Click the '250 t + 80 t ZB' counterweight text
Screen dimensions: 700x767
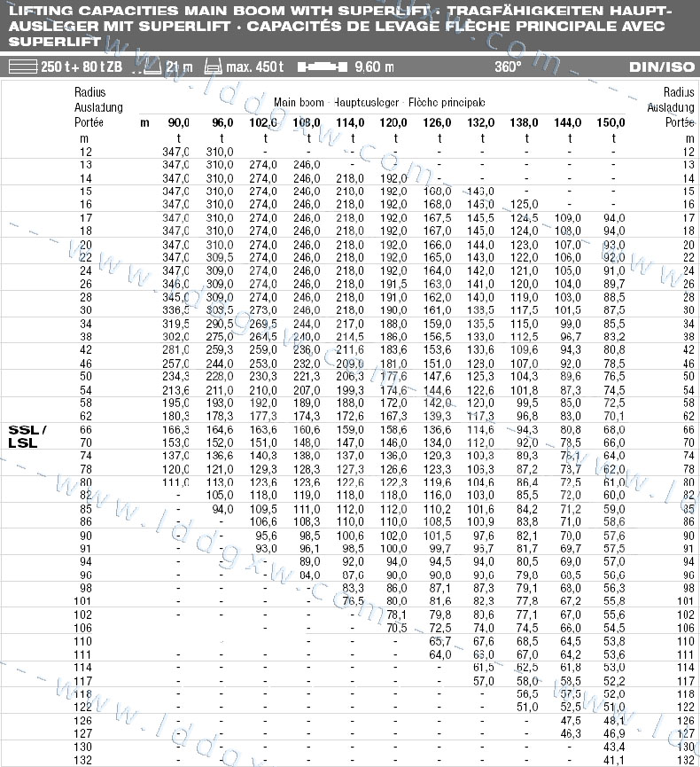click(x=82, y=67)
